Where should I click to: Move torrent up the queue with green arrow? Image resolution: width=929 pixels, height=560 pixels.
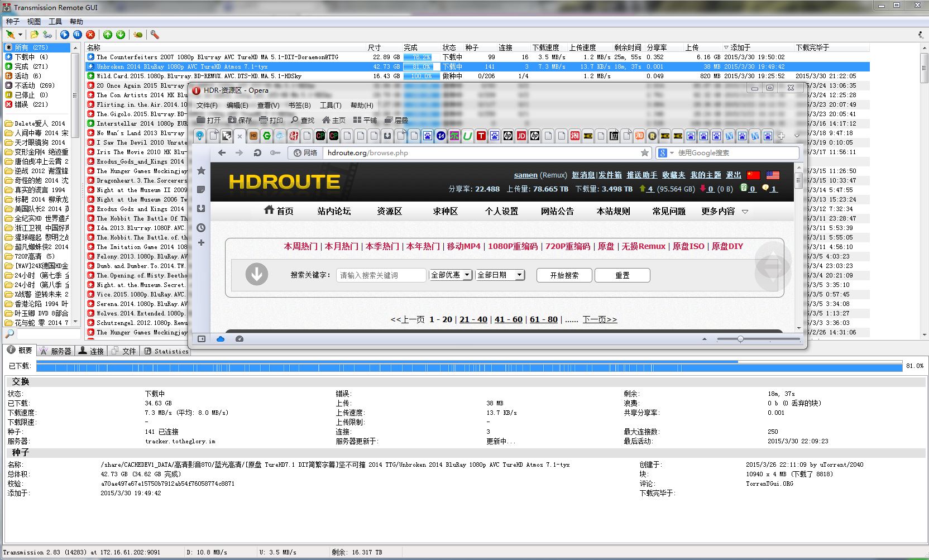108,35
